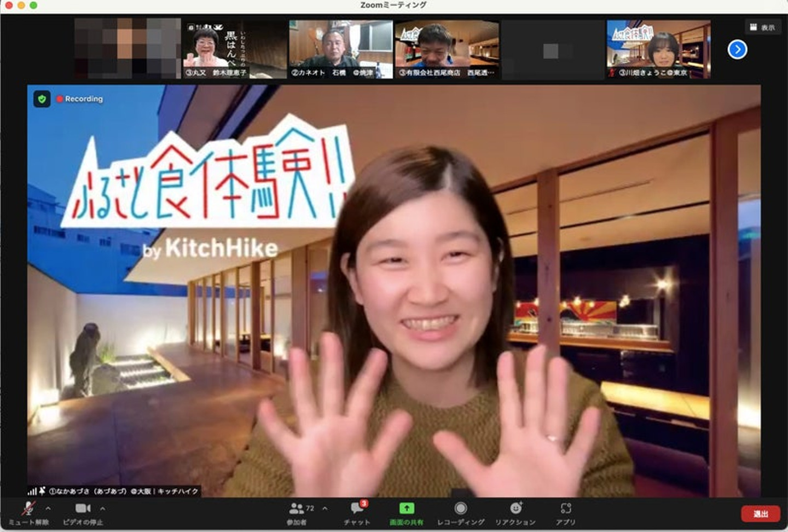
Task: Close the Zoom window with red button
Action: point(8,5)
